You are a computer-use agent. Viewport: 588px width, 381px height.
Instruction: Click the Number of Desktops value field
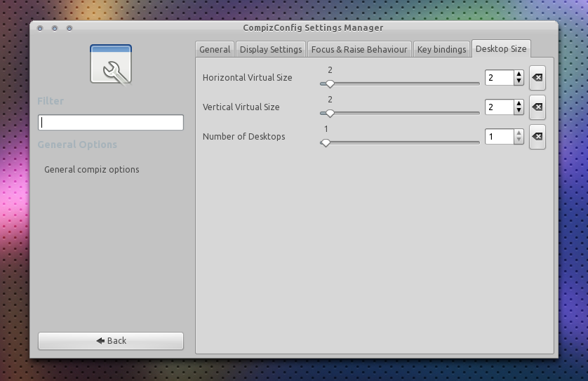point(500,137)
